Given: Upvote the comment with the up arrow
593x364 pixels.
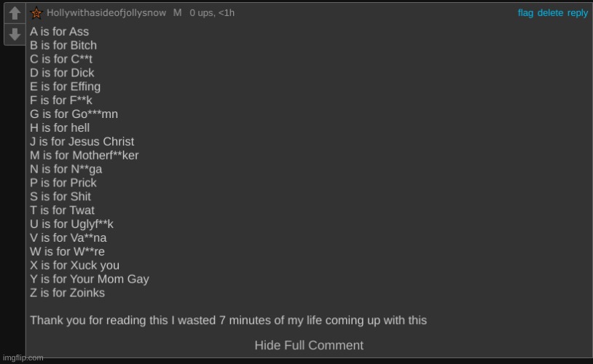Looking at the screenshot, I should [14, 15].
